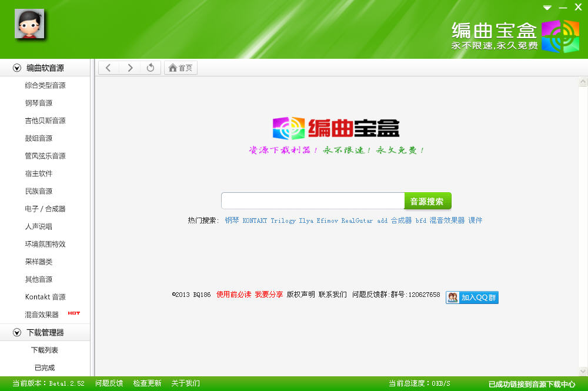Open 关于我们 in the status bar
The width and height of the screenshot is (588, 391).
point(185,383)
